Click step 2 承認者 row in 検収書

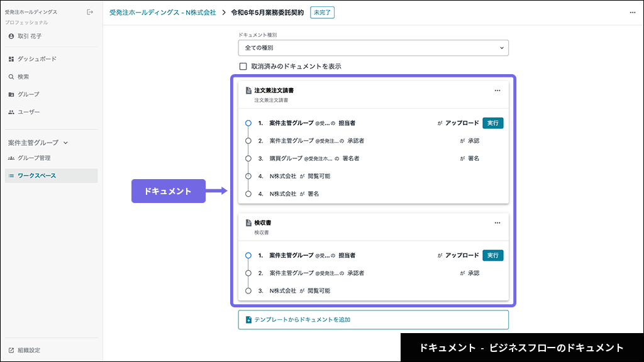(374, 273)
